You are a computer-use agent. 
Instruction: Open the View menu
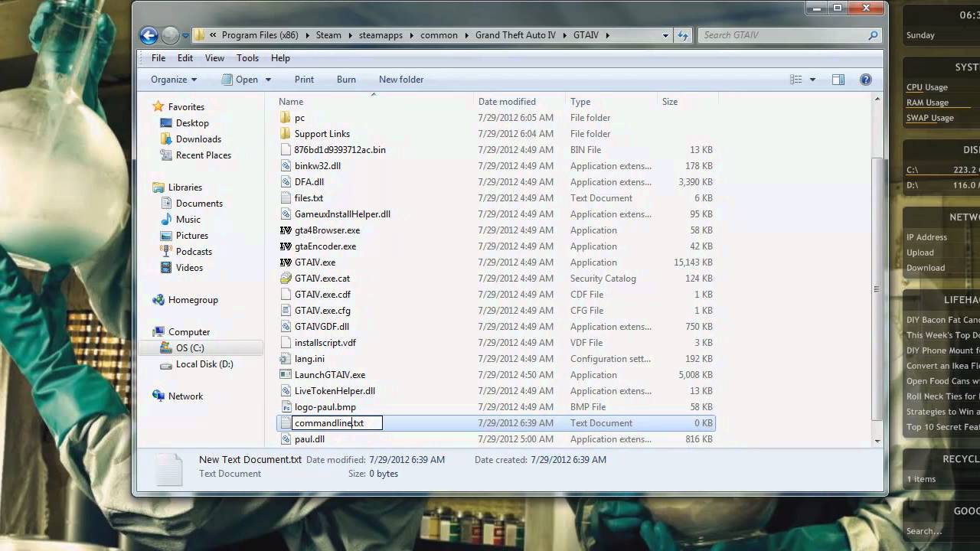tap(214, 58)
